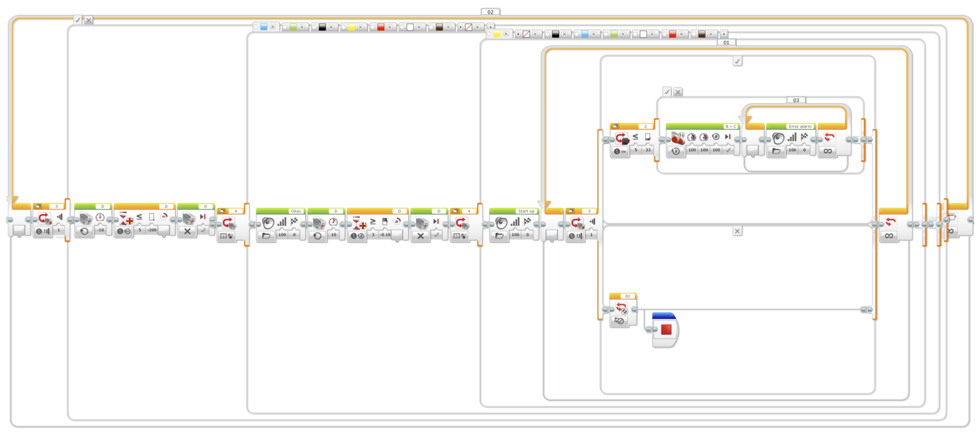This screenshot has width=980, height=435.
Task: Open the X tab above the Move Tank block
Action: [x=678, y=92]
